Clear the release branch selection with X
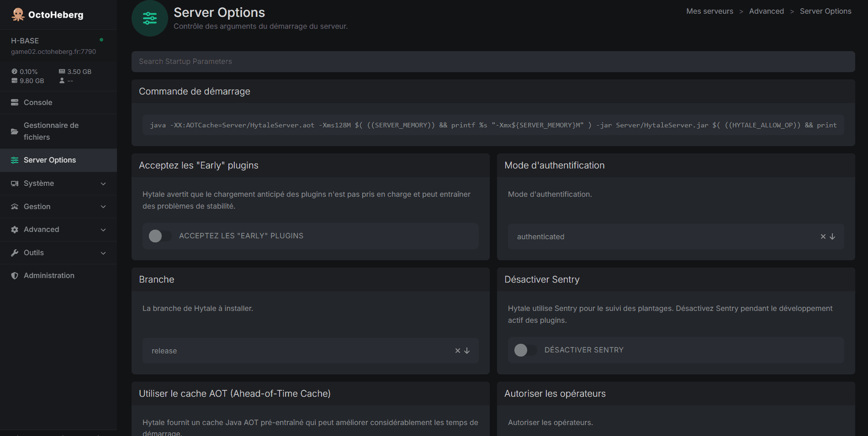The image size is (868, 436). 458,351
